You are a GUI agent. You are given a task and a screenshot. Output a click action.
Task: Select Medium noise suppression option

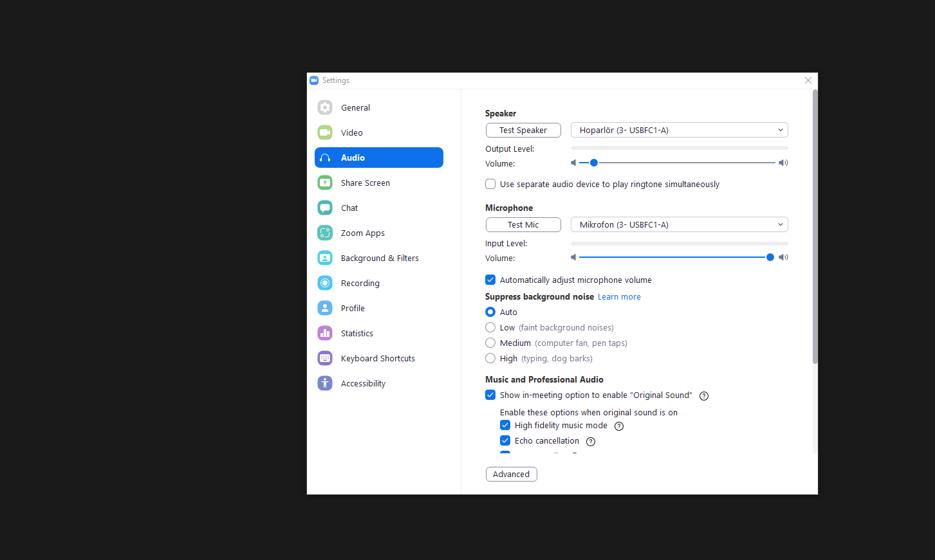490,343
